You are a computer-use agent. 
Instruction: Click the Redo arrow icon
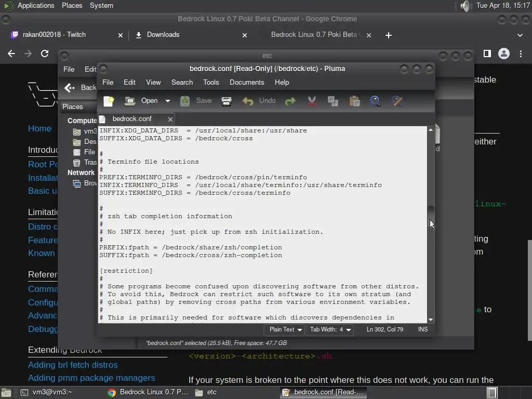pyautogui.click(x=290, y=101)
